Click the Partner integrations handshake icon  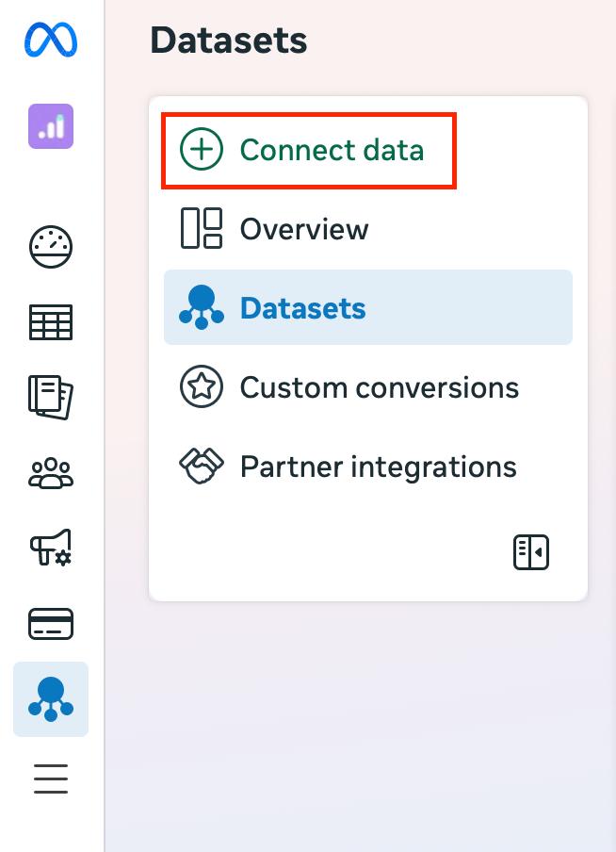(202, 467)
